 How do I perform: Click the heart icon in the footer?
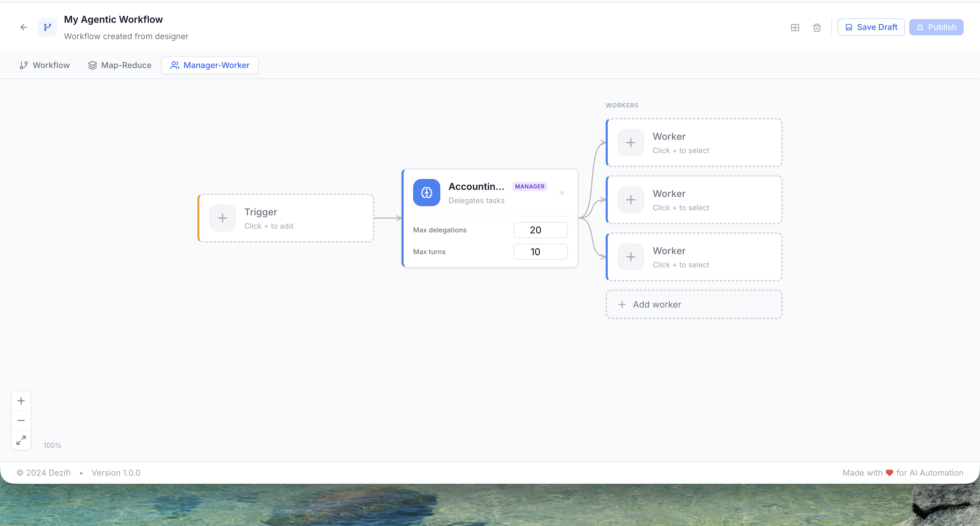pyautogui.click(x=889, y=473)
